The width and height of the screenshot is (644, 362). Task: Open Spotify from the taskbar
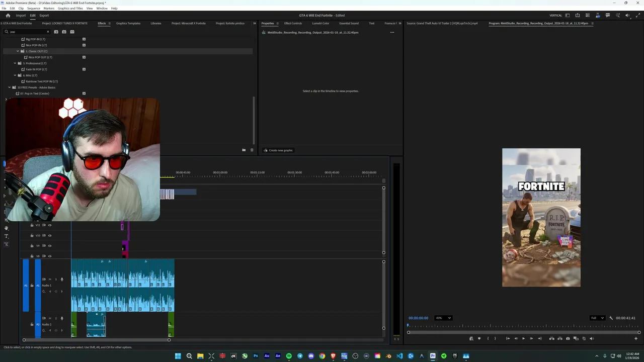pos(289,356)
